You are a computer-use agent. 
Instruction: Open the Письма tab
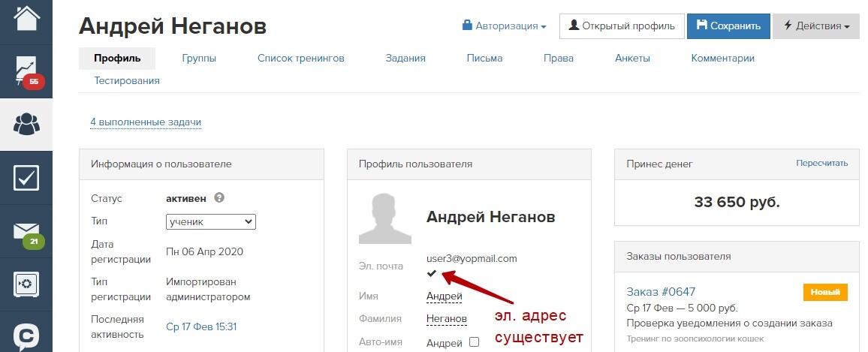484,58
